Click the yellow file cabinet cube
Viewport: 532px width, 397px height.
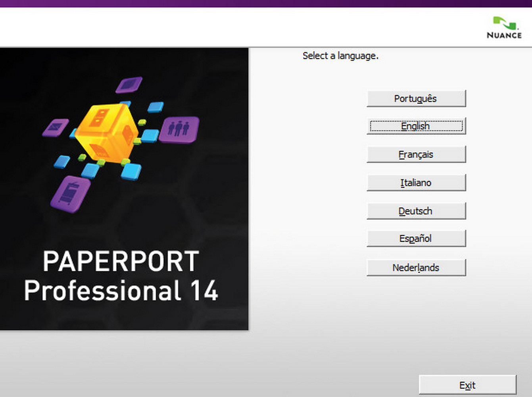pos(107,133)
